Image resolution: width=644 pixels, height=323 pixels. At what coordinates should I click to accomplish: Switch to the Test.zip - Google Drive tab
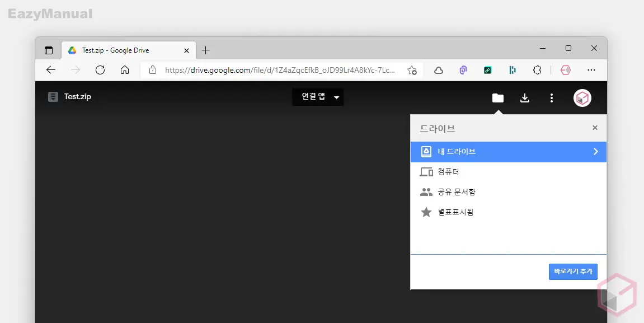coord(123,50)
